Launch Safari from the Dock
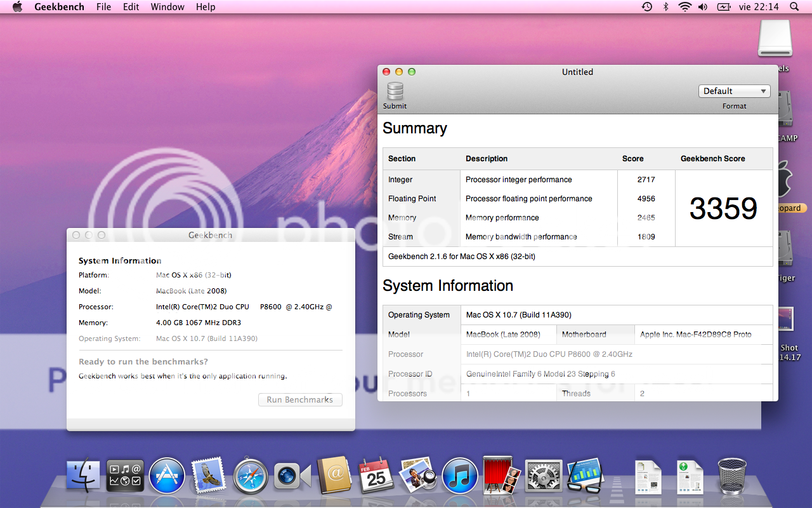Screen dimensions: 812x508 [251, 477]
